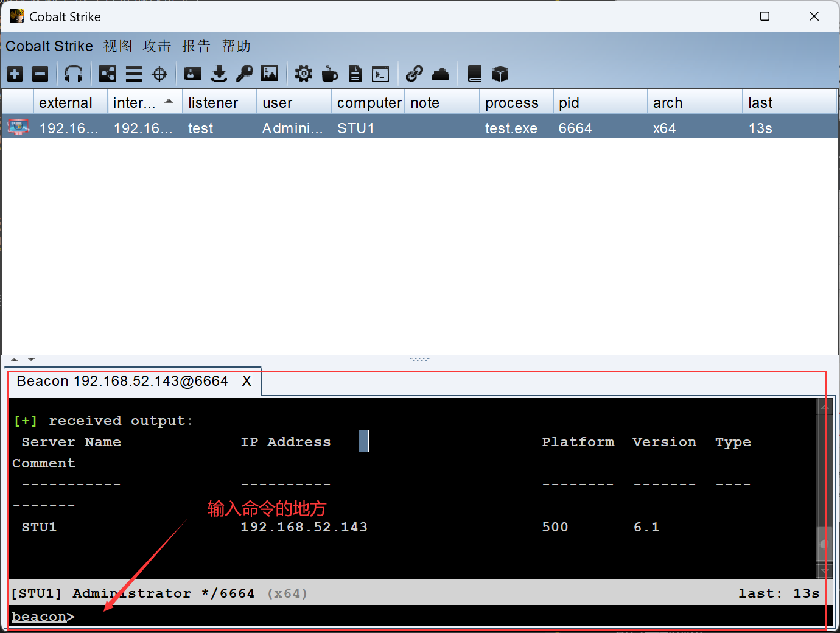
Task: Sort sessions by user column
Action: click(294, 102)
